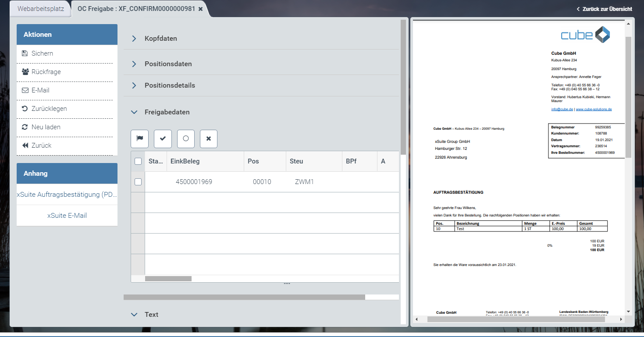Click the flag icon button in Freigabedaten
This screenshot has height=337, width=644.
pos(139,138)
